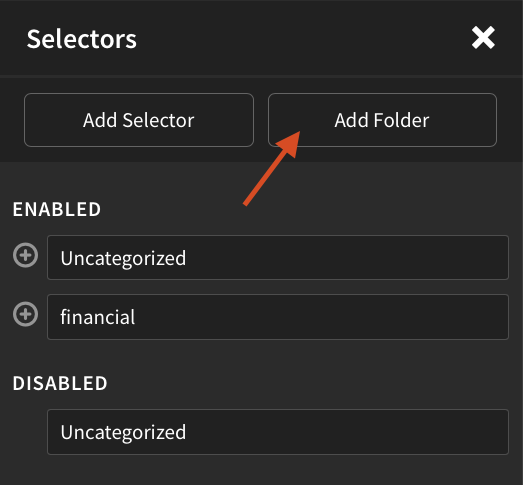Expand the financial folder plus icon

pos(25,314)
